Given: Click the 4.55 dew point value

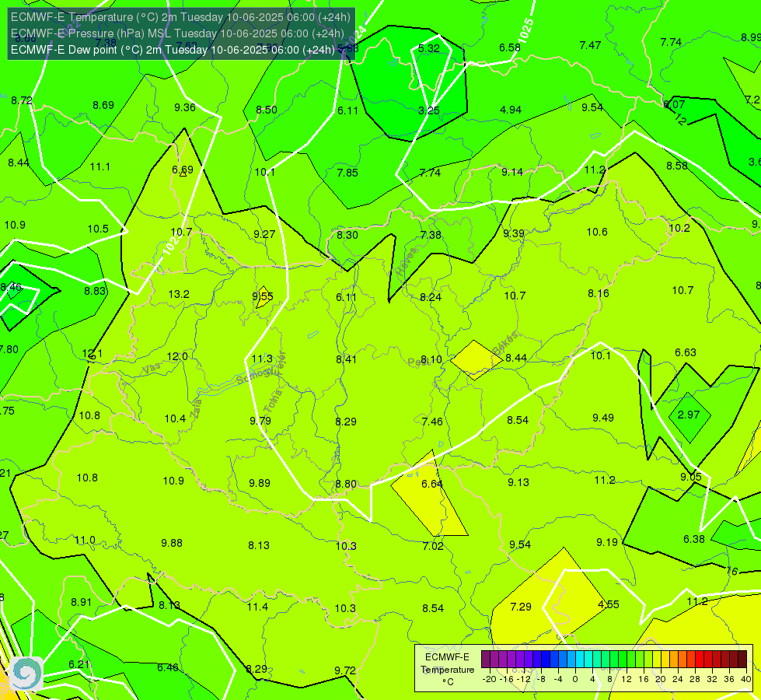Looking at the screenshot, I should pyautogui.click(x=609, y=605).
